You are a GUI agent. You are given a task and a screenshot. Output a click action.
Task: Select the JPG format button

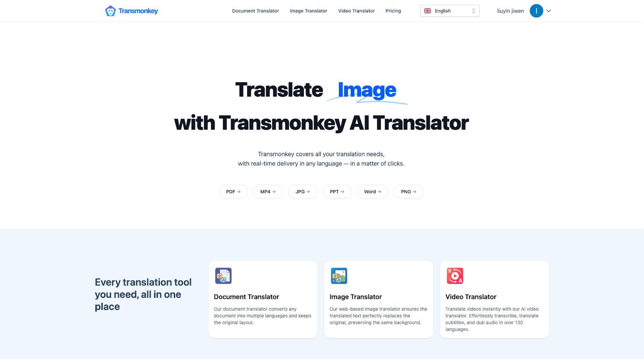[303, 192]
